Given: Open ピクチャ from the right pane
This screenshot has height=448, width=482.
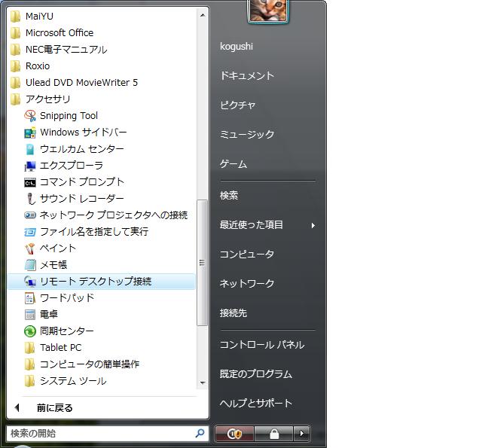Looking at the screenshot, I should (238, 105).
